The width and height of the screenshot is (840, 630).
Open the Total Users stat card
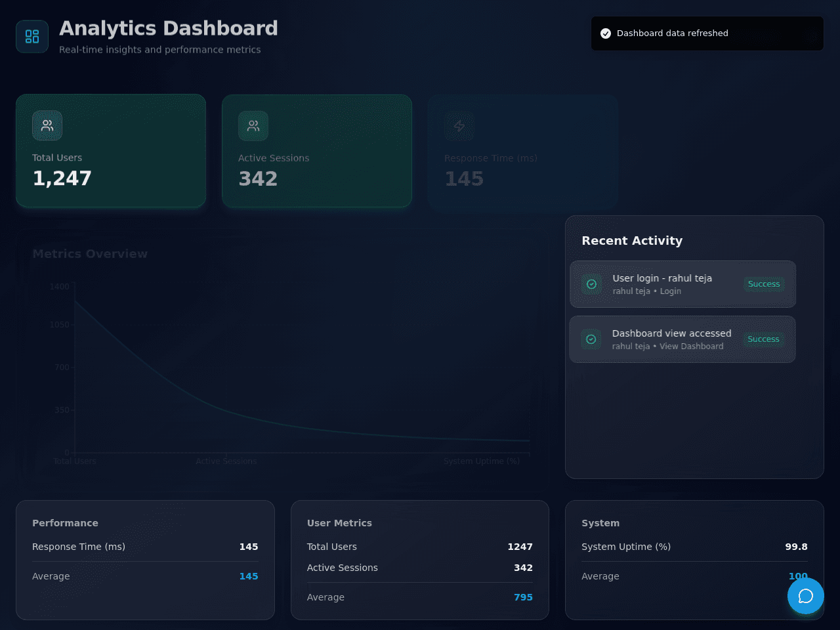tap(111, 151)
